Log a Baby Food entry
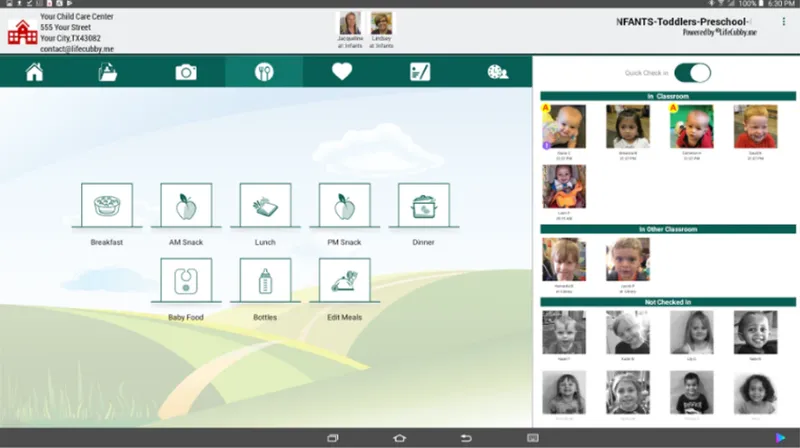 click(186, 280)
